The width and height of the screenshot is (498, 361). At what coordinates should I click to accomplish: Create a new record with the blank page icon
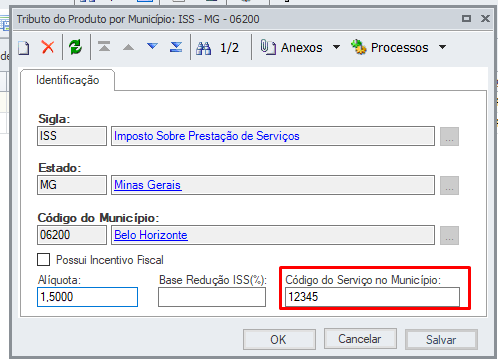coord(24,48)
